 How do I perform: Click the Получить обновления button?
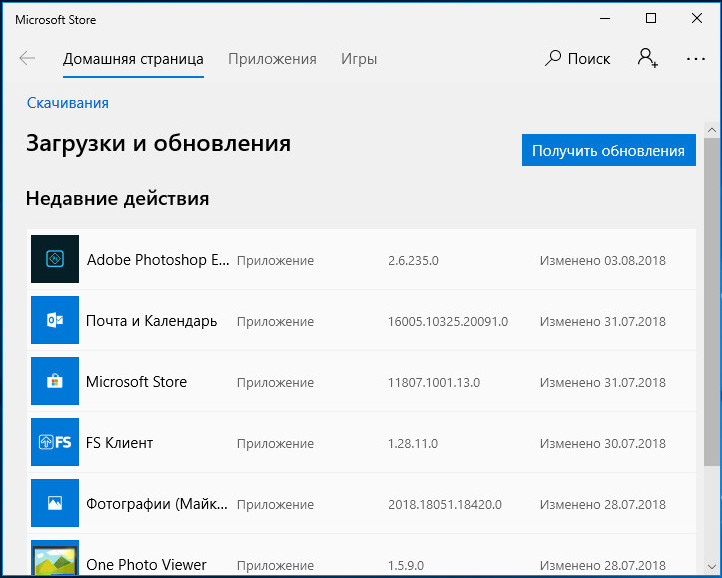(x=609, y=150)
